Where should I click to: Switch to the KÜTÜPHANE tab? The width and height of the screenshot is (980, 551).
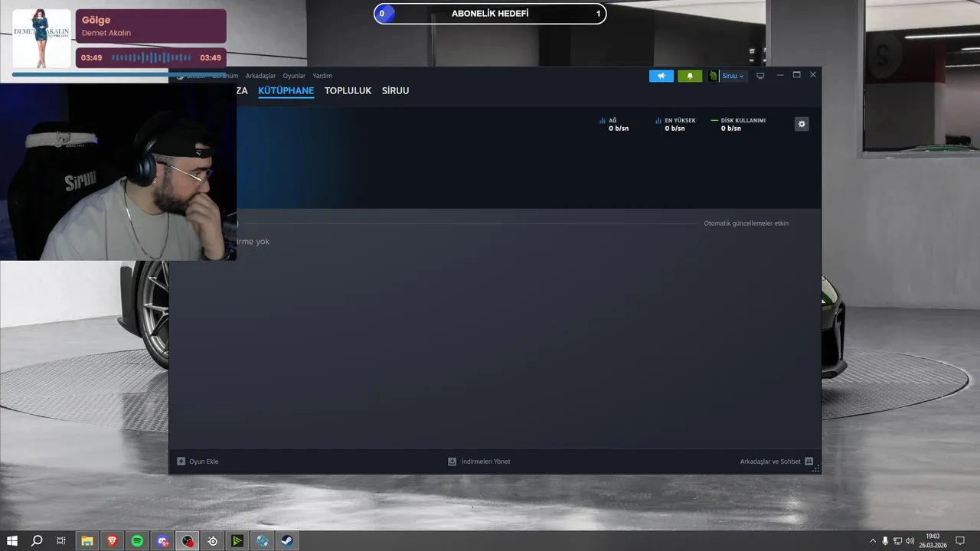click(x=286, y=90)
